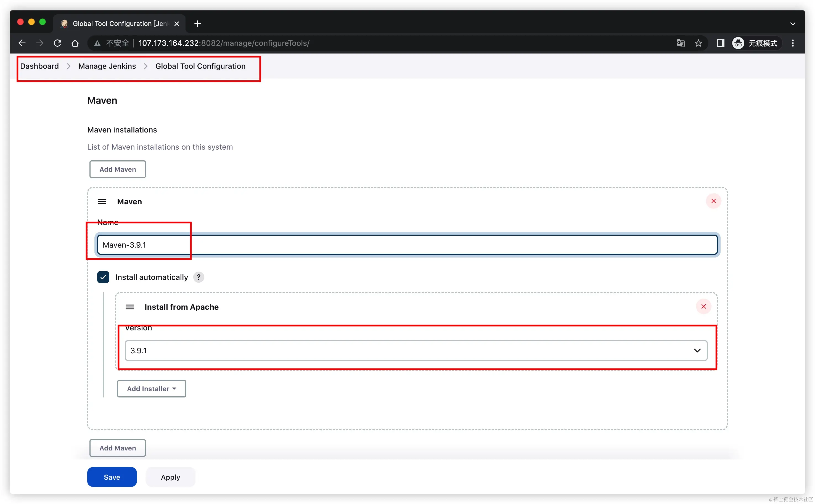Go to Dashboard breadcrumb
815x504 pixels.
point(39,66)
